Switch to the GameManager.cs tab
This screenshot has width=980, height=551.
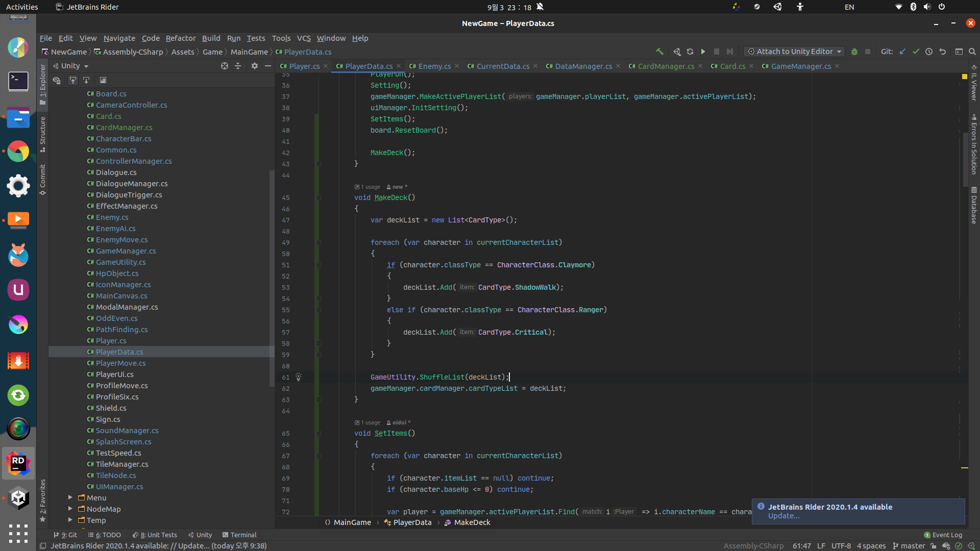(x=800, y=66)
